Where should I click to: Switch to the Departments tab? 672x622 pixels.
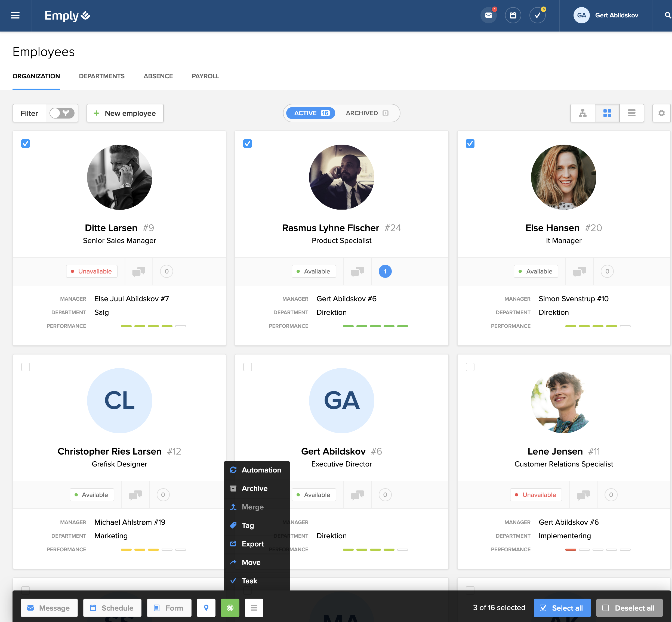tap(102, 76)
